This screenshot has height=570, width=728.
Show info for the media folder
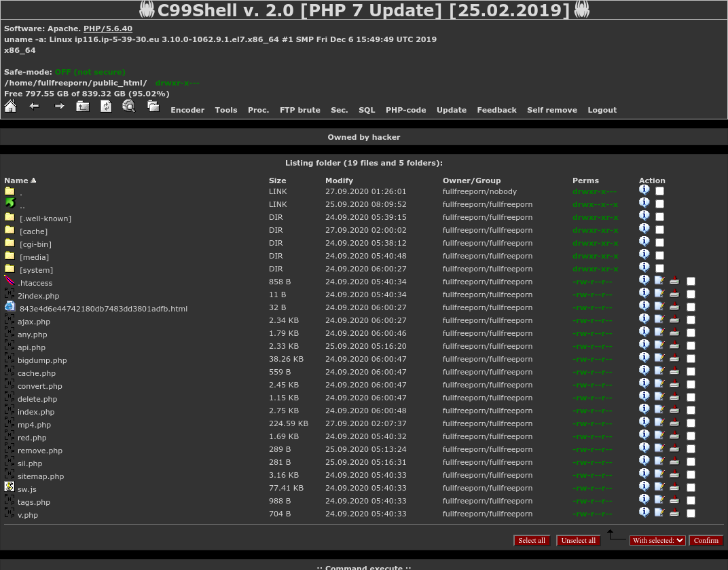[x=644, y=254]
